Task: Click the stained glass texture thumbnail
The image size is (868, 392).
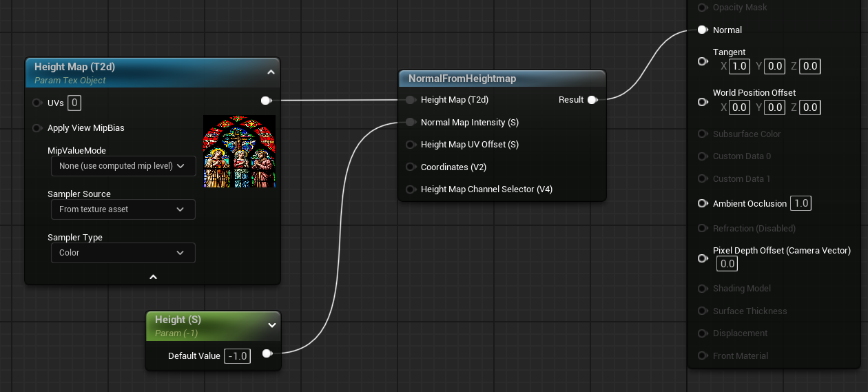Action: coord(239,152)
